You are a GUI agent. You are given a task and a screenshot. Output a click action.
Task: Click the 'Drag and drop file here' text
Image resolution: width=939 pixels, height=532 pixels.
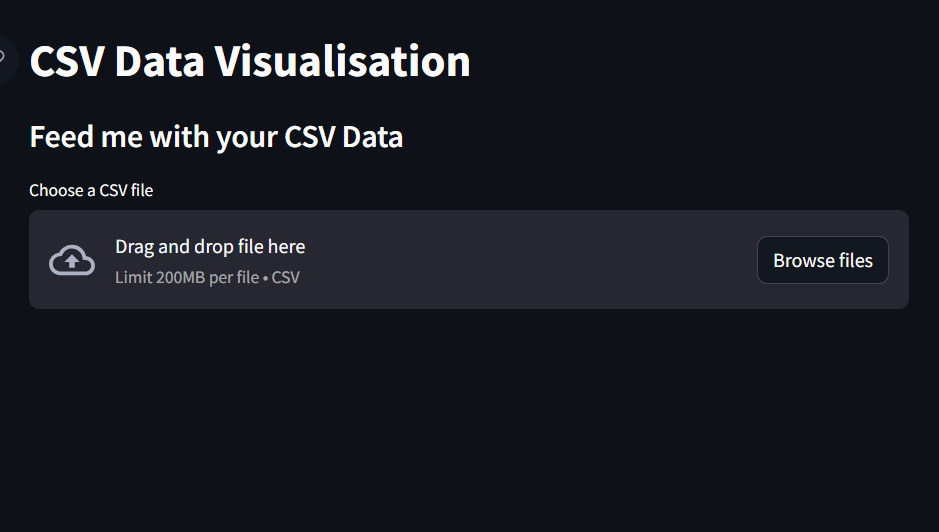coord(210,247)
